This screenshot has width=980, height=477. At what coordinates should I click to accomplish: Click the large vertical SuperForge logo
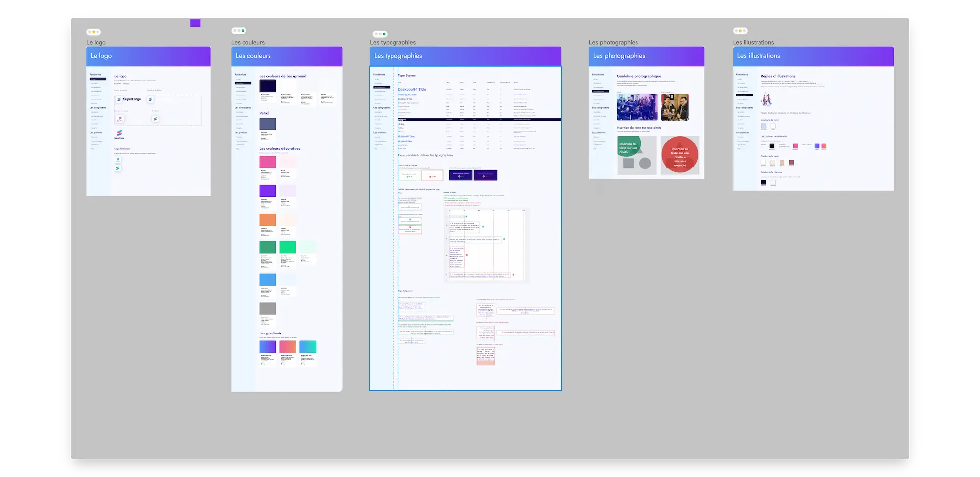click(119, 134)
